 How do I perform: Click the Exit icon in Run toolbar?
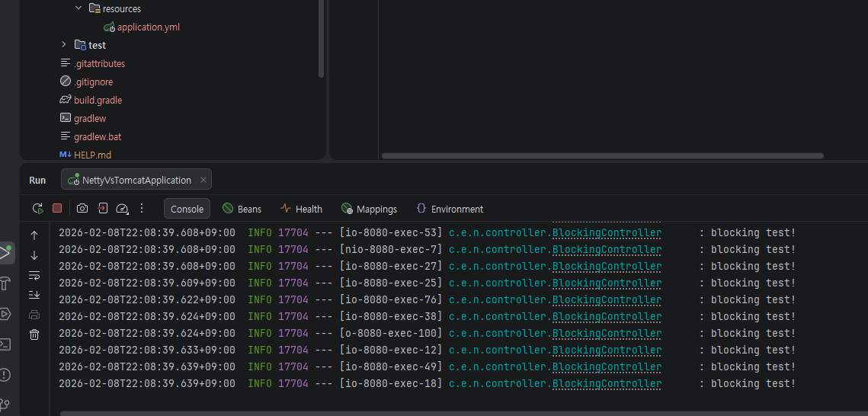click(x=102, y=209)
